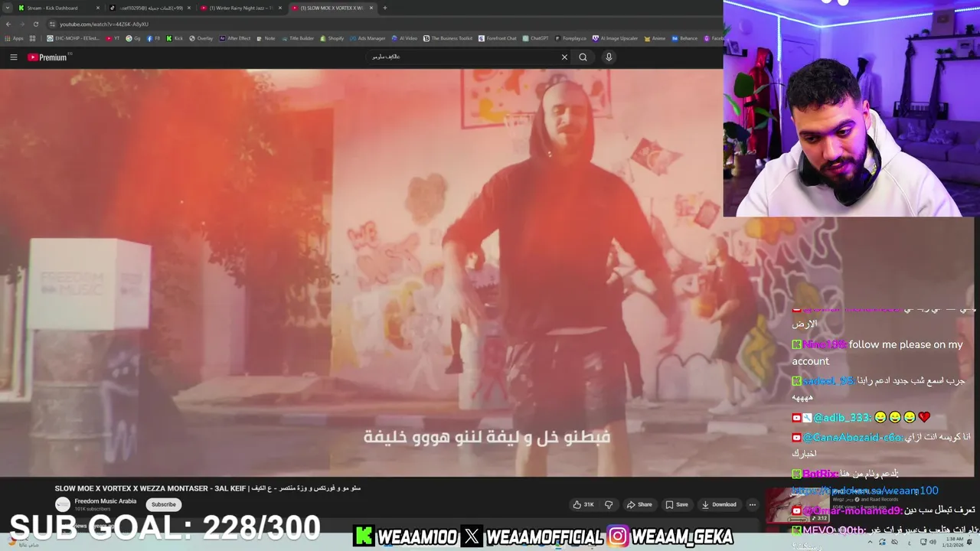
Task: Open The Business Toolkit bookmark
Action: (448, 38)
